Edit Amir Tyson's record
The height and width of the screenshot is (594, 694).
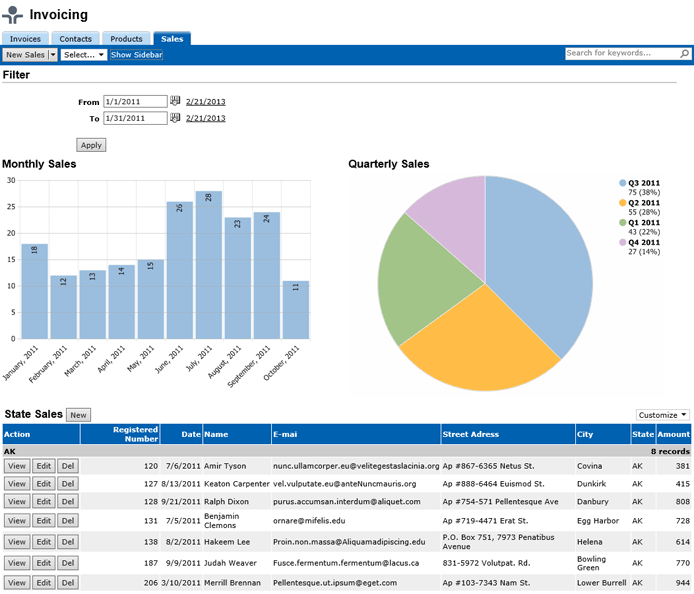(x=43, y=466)
